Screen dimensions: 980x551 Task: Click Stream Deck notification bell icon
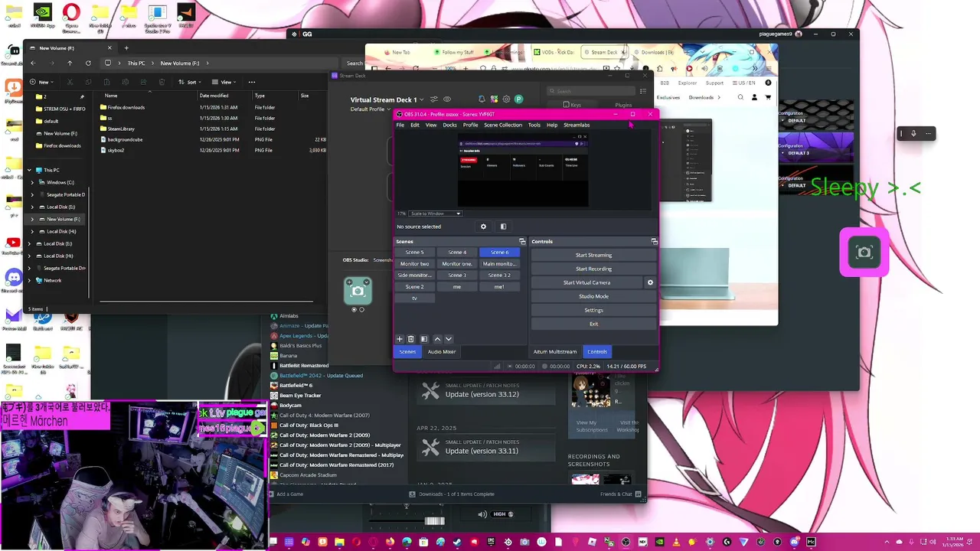coord(482,99)
